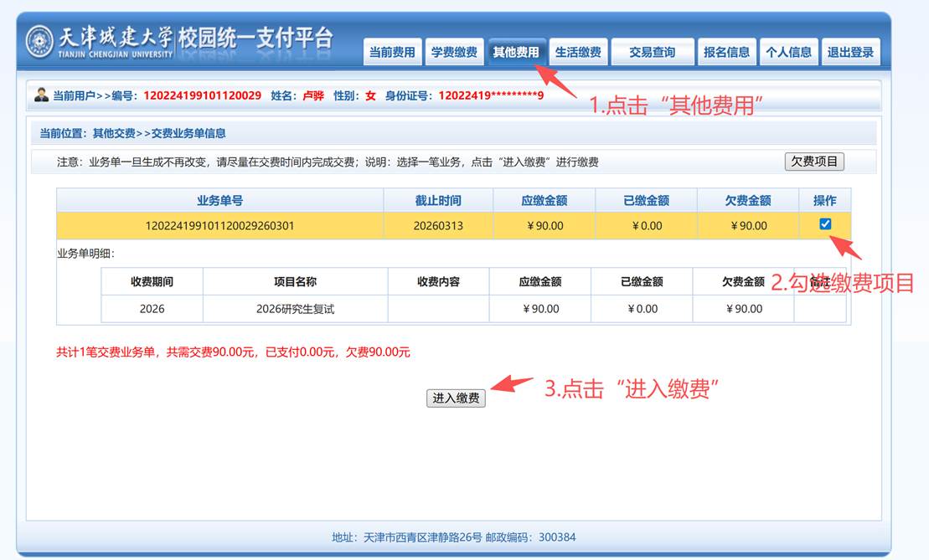929x560 pixels.
Task: View the 个人信息 tab
Action: point(788,52)
